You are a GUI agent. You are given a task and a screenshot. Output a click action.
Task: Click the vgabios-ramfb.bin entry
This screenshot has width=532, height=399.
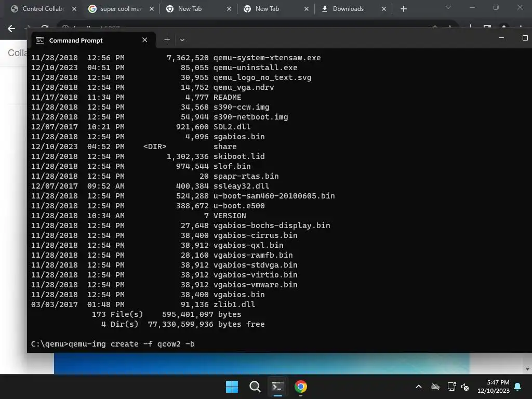coord(253,255)
